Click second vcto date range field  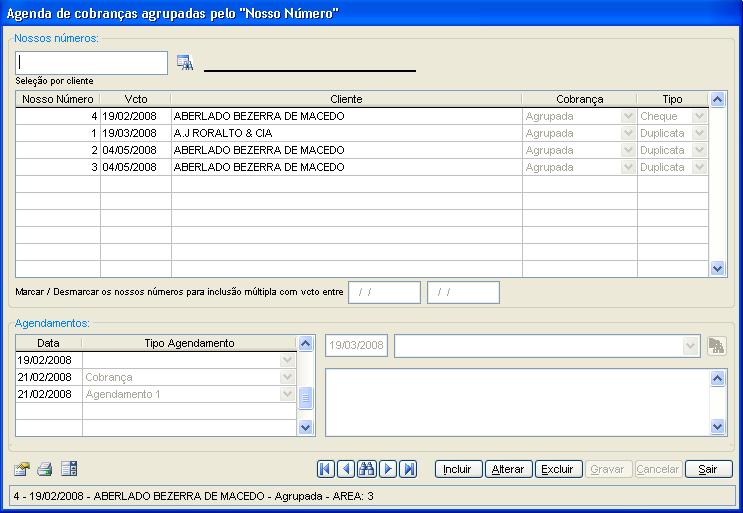click(463, 292)
